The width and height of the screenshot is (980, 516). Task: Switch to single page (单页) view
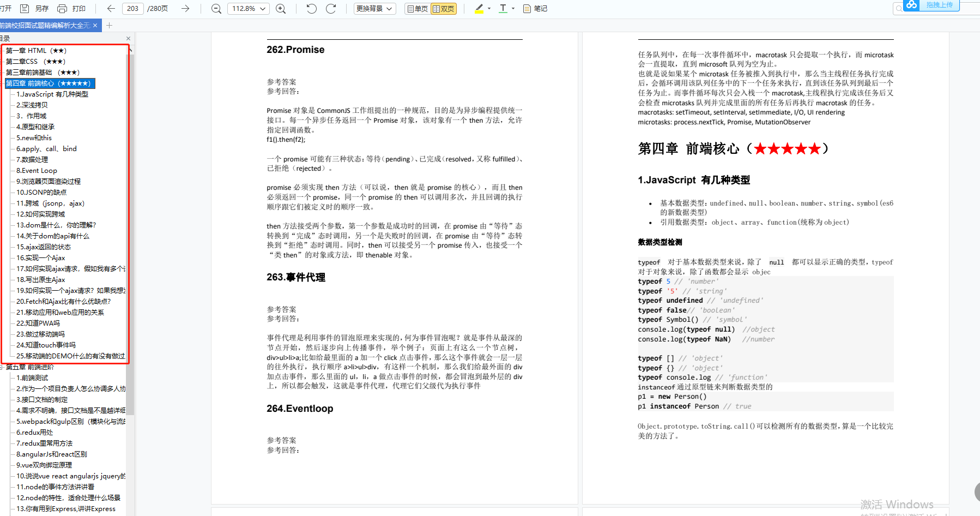pyautogui.click(x=418, y=9)
